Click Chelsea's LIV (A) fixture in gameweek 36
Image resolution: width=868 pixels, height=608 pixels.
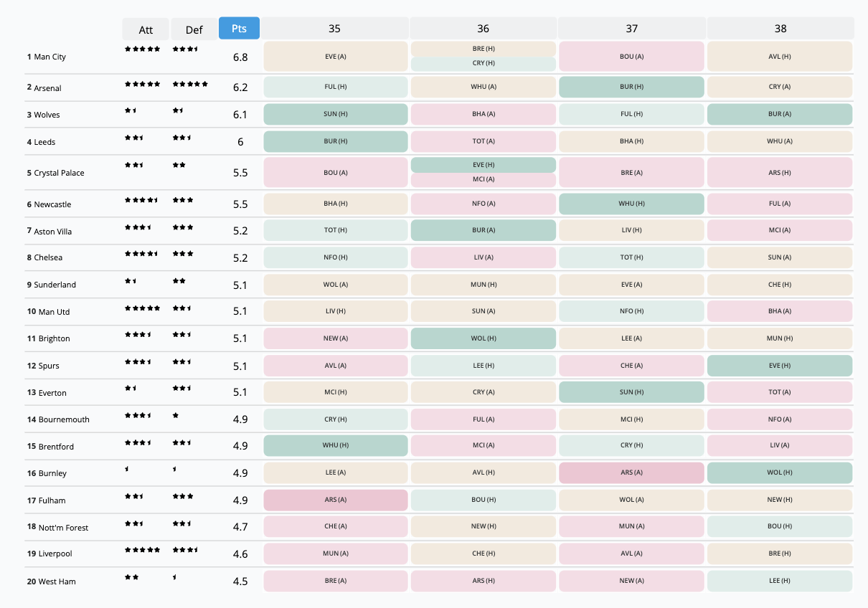[x=483, y=257]
